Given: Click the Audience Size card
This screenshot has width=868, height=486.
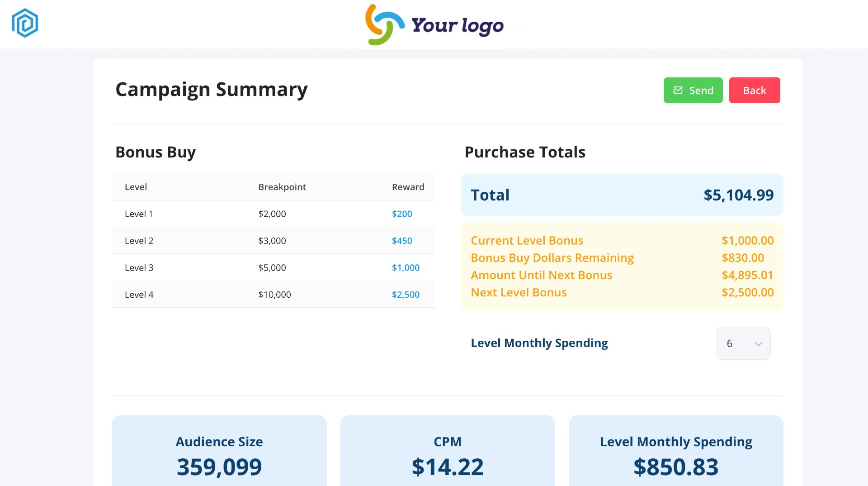Looking at the screenshot, I should (219, 453).
